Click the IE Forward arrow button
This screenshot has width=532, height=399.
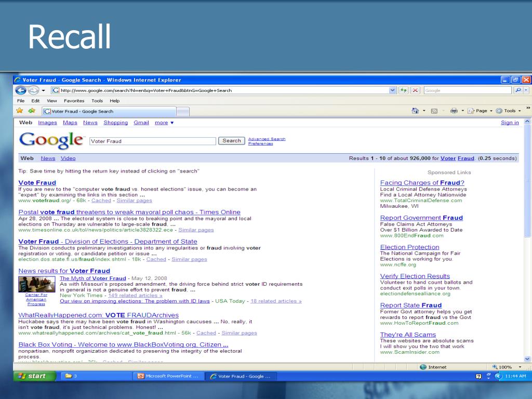[x=33, y=90]
